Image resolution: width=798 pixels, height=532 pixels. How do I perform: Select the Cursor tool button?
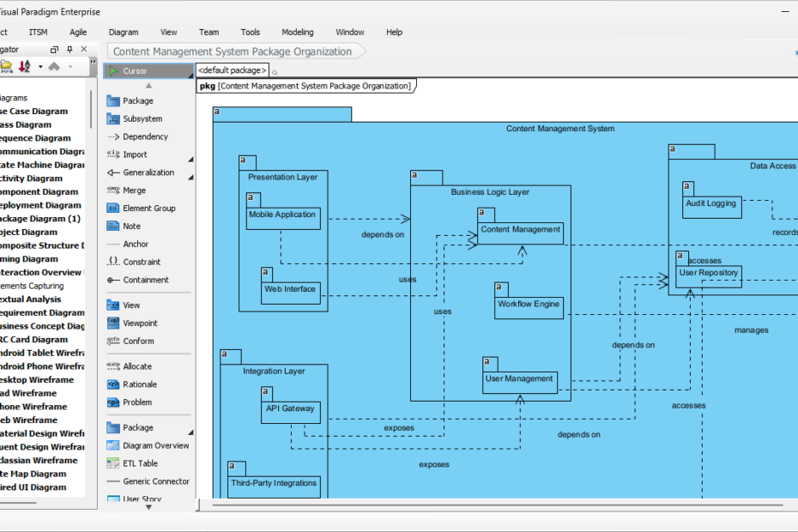coord(137,70)
